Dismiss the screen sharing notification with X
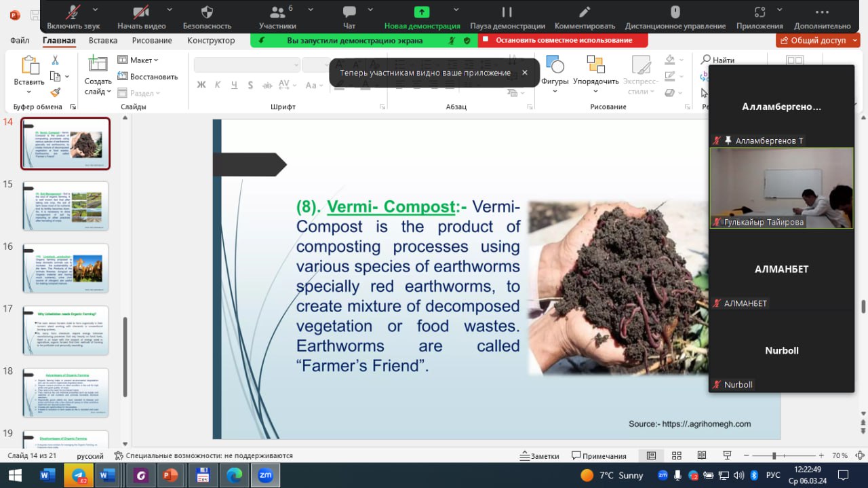Viewport: 868px width, 488px height. click(x=524, y=73)
